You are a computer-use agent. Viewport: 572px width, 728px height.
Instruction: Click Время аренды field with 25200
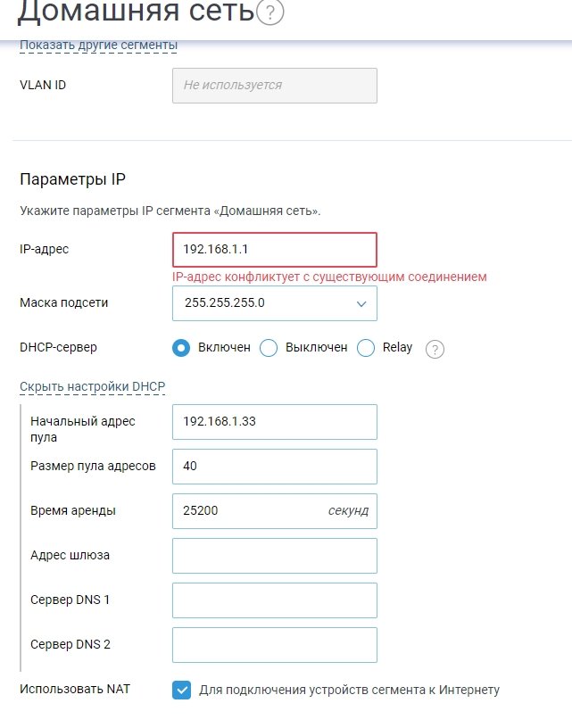(x=274, y=511)
